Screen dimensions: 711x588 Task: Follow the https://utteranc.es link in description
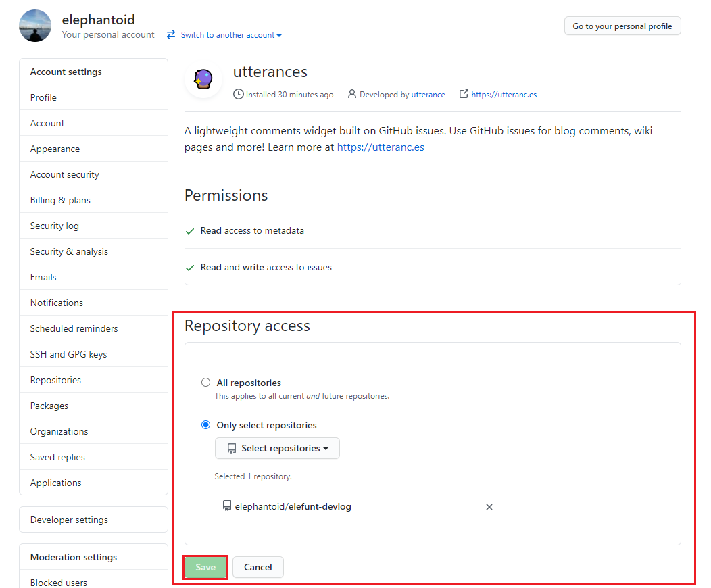[381, 147]
